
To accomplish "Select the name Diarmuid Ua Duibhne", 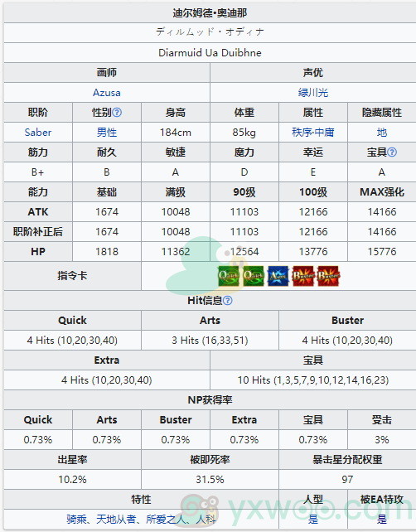I will 210,53.
